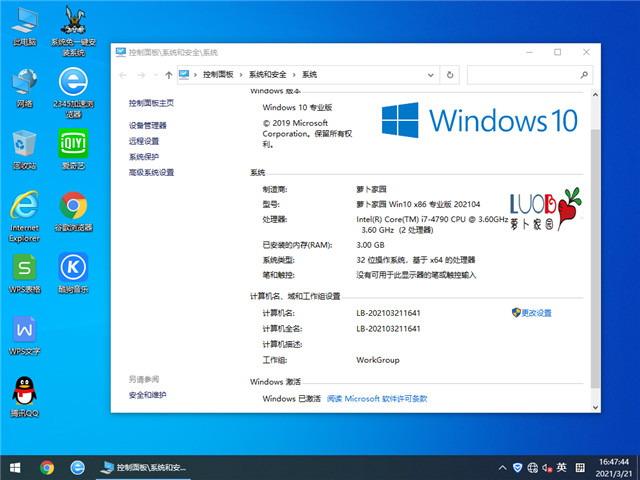Launch 谷歌浏览器 Chrome desktop icon
This screenshot has height=480, width=640.
[x=73, y=211]
